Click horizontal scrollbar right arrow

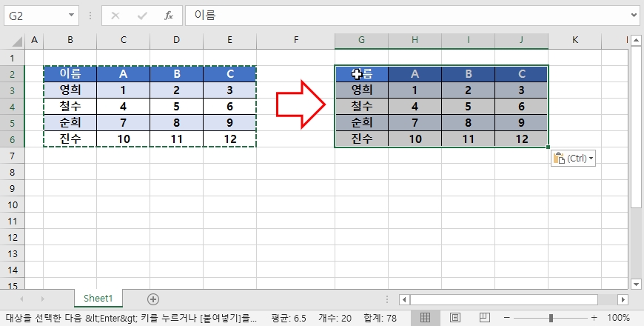click(623, 299)
